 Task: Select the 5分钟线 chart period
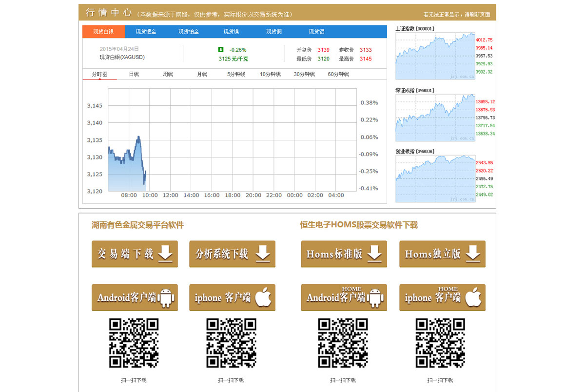(x=236, y=74)
